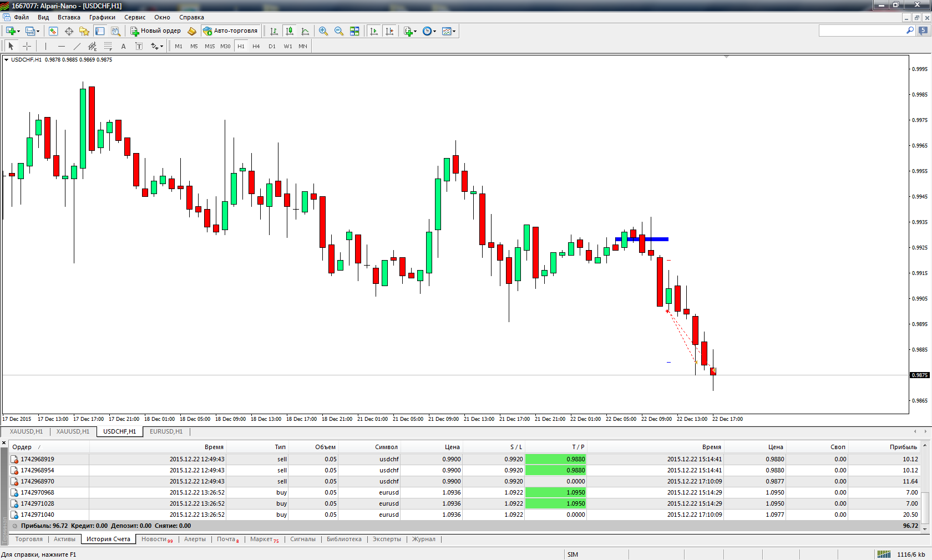This screenshot has width=932, height=560.
Task: Expand the templates dropdown arrow
Action: tap(454, 32)
